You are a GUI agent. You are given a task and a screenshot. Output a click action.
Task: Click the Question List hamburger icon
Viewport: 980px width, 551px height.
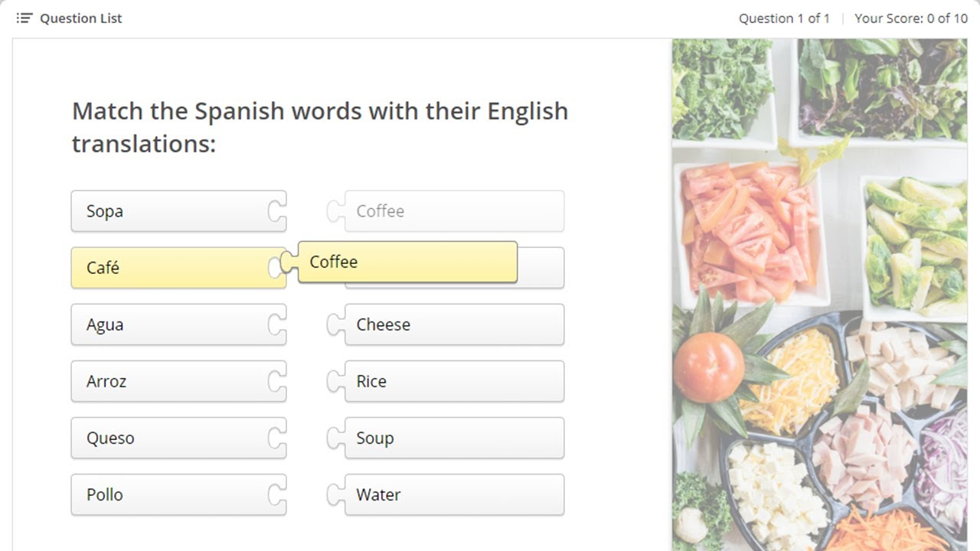pyautogui.click(x=24, y=18)
